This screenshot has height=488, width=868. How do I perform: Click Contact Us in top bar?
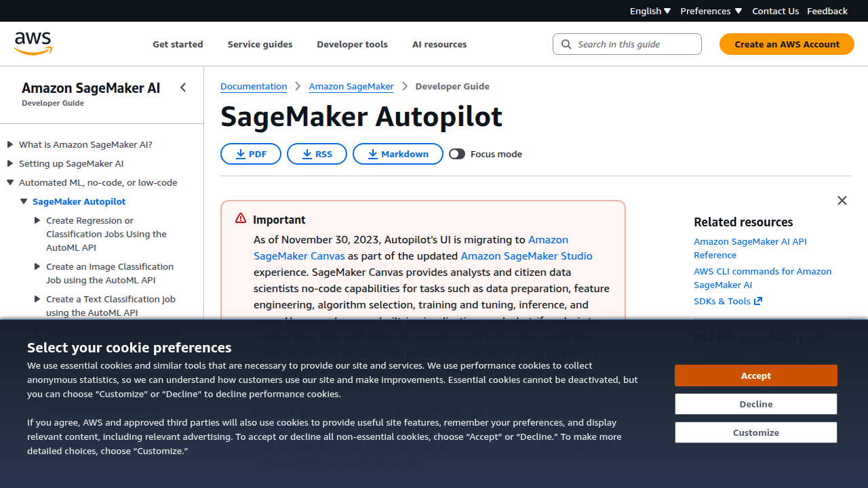(775, 11)
